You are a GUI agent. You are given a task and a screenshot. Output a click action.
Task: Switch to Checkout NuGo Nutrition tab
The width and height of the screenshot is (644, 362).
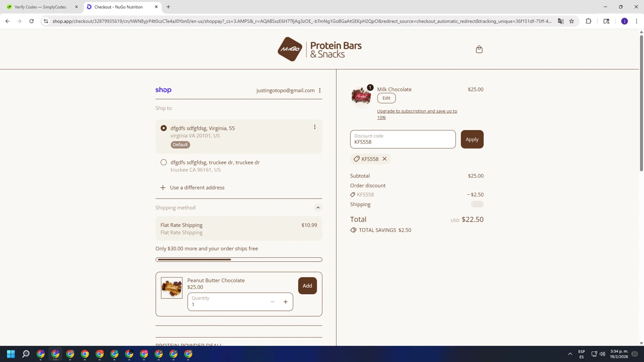click(122, 7)
